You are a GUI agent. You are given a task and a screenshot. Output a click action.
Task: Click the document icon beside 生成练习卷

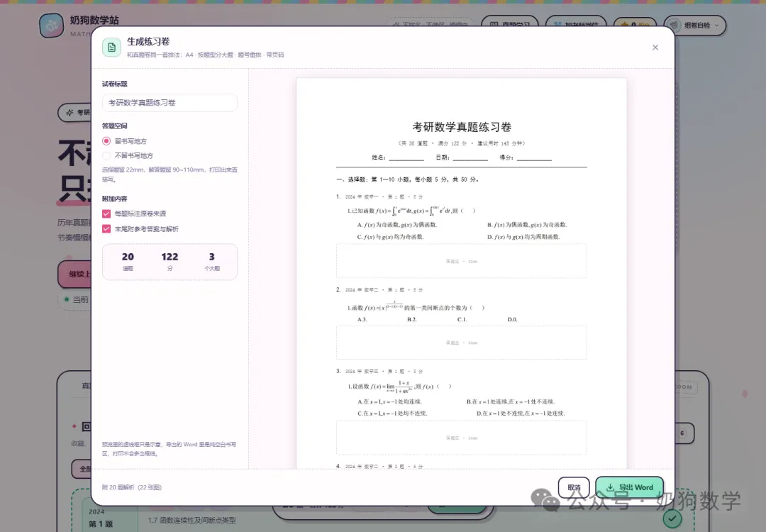[111, 48]
